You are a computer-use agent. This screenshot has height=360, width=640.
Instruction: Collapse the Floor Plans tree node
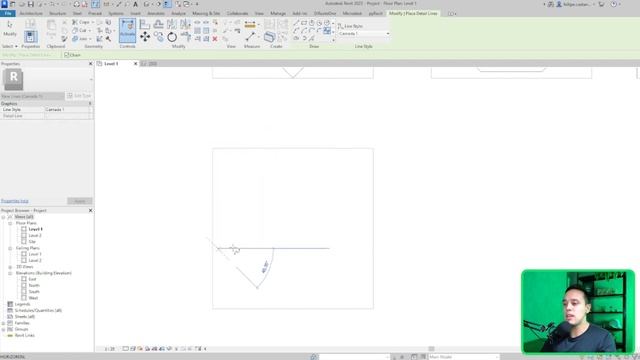click(x=10, y=223)
